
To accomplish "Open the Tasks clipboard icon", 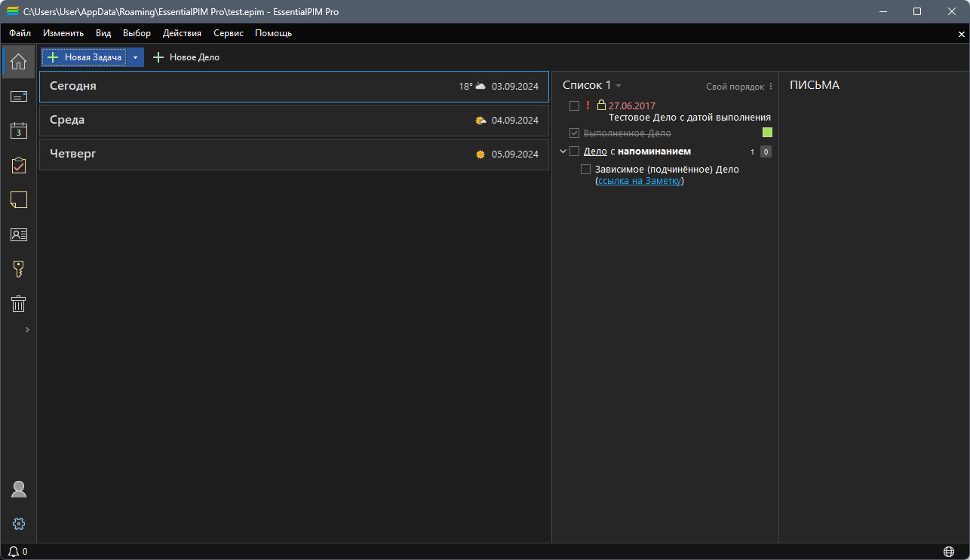I will [19, 165].
